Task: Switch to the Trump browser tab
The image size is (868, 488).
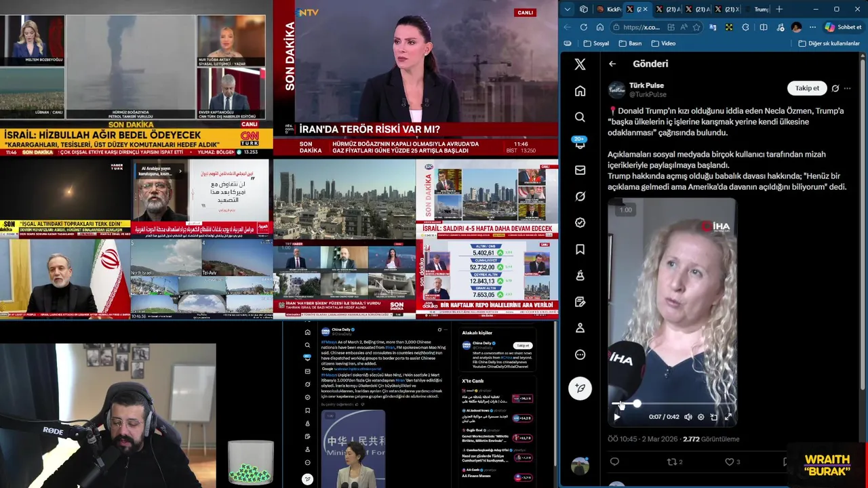Action: pos(757,9)
